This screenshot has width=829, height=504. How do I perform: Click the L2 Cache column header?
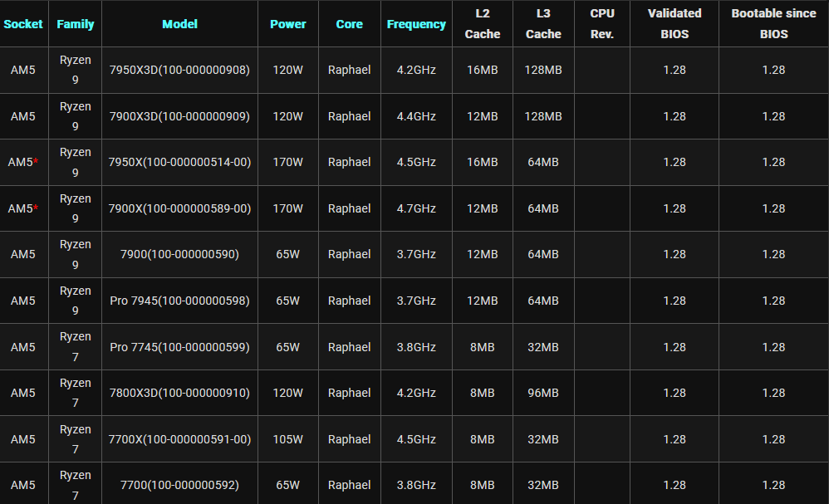point(483,24)
